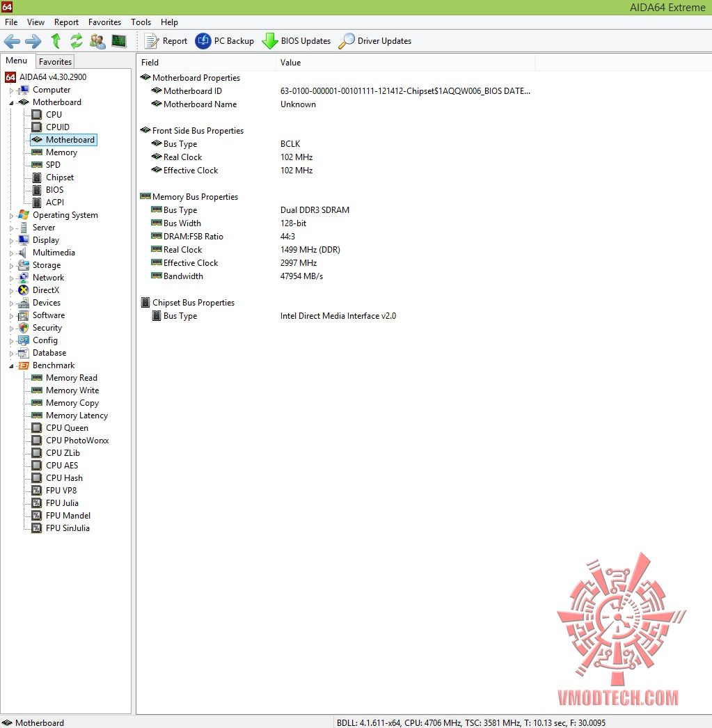This screenshot has height=728, width=712.
Task: Open the File menu
Action: tap(11, 22)
